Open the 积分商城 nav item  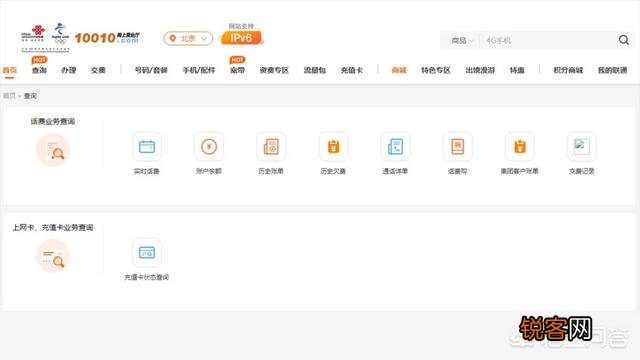[568, 70]
